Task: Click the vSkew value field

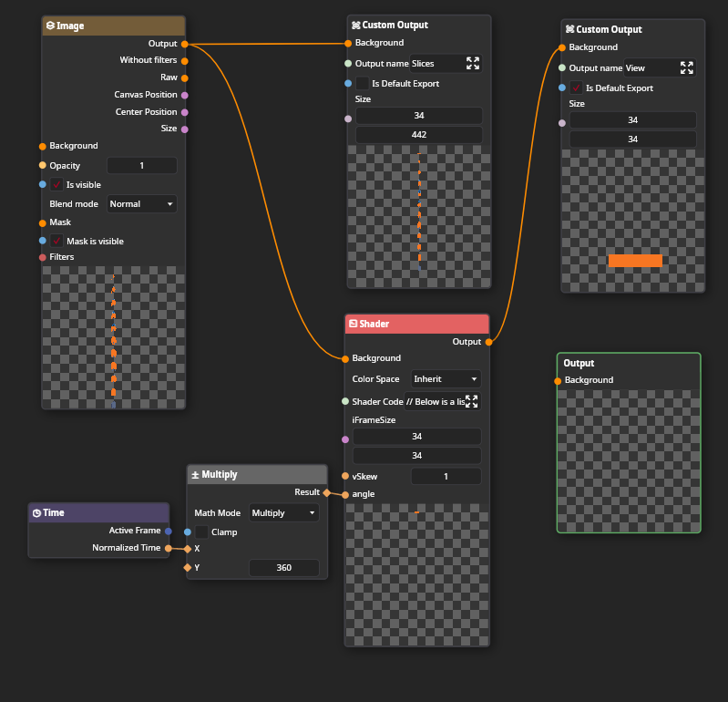Action: (x=446, y=476)
